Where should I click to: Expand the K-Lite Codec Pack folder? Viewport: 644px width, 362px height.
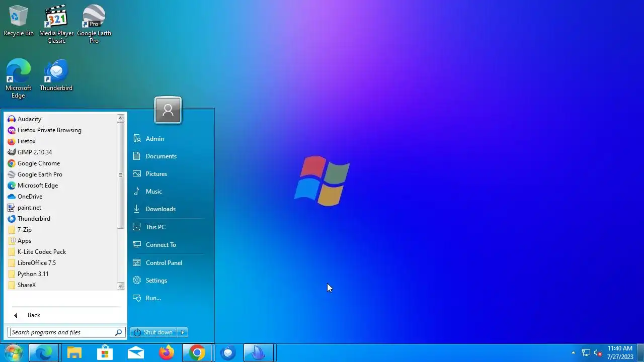pyautogui.click(x=61, y=252)
